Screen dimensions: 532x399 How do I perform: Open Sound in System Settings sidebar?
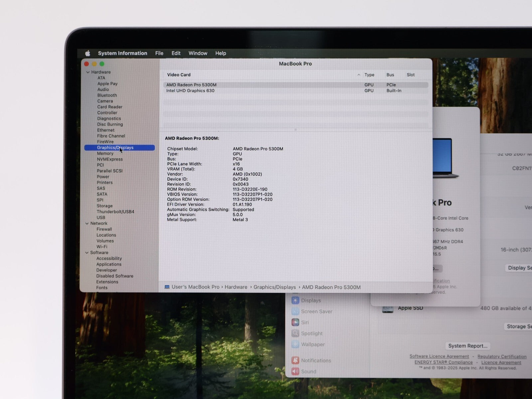point(304,371)
